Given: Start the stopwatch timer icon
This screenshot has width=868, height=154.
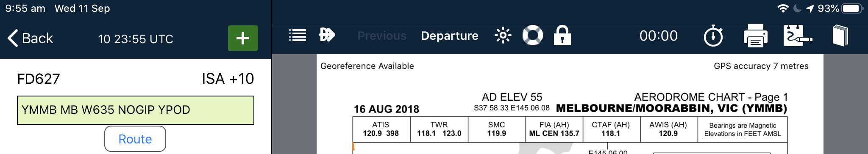Looking at the screenshot, I should coord(713,36).
